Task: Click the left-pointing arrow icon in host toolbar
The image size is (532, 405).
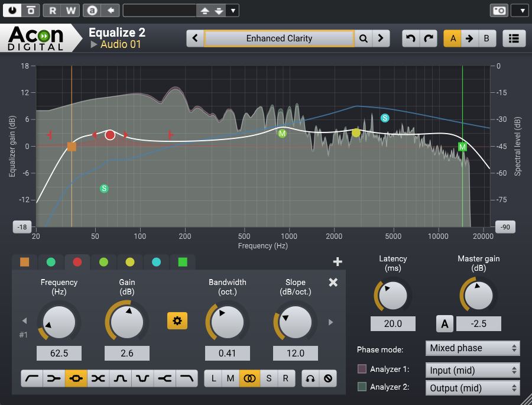Action: [111, 11]
